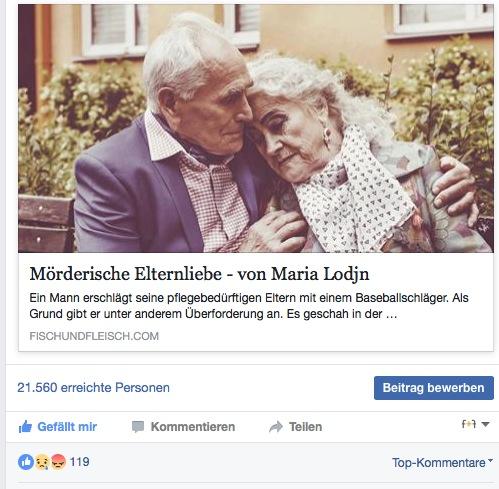499x489 pixels.
Task: Click the curved share arrow icon
Action: [x=276, y=426]
